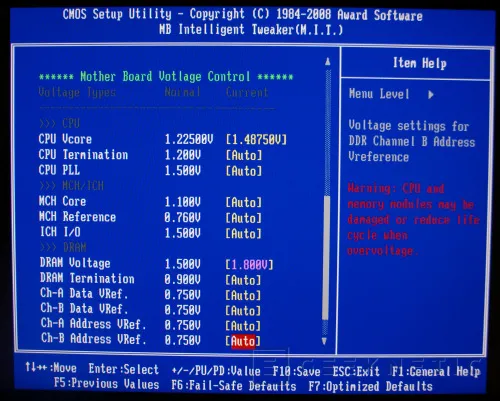Click the F6:Fail-Safe Defaults hint
This screenshot has width=500, height=401.
[234, 386]
